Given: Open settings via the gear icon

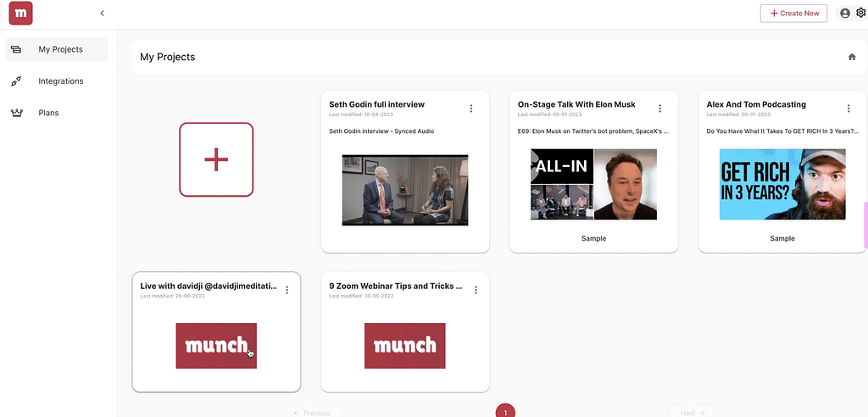Looking at the screenshot, I should 861,13.
